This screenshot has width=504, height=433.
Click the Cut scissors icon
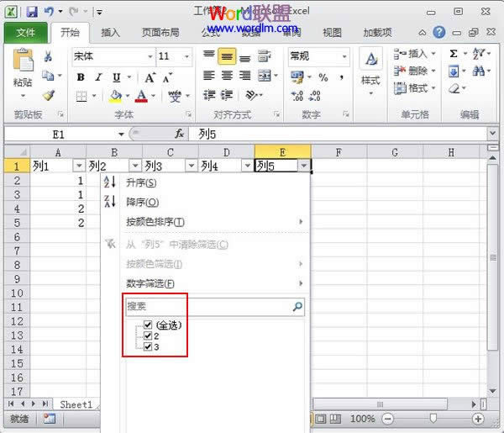coord(48,56)
